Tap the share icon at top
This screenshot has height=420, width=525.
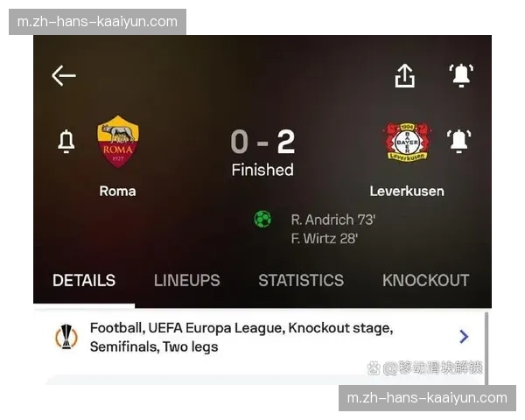(405, 76)
